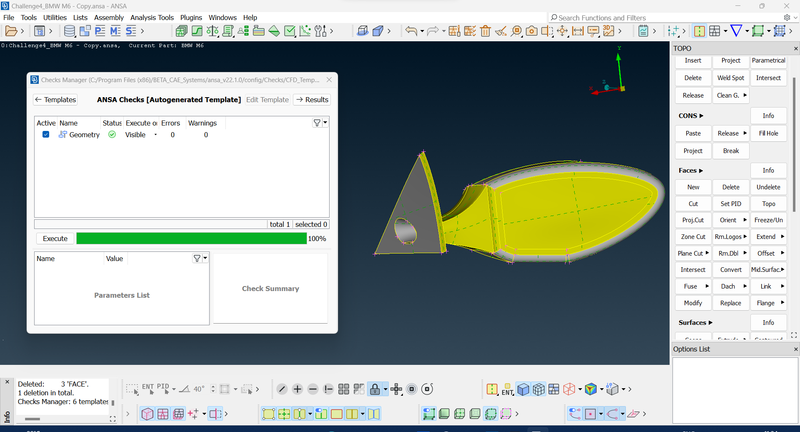Click the 3D annotation icon
Viewport: 800px width, 432px height.
tap(608, 31)
